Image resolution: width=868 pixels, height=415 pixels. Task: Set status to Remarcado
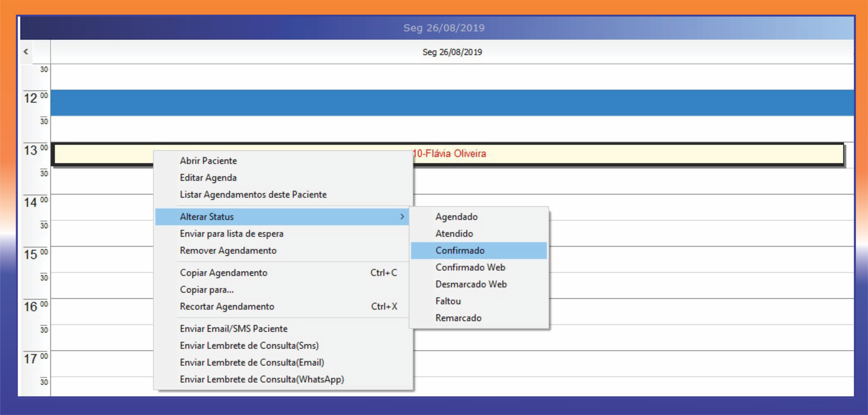point(458,317)
